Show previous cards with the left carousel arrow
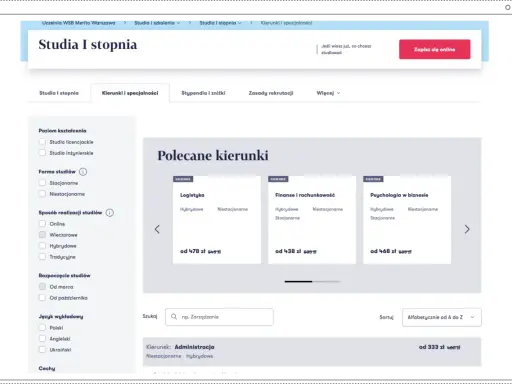Viewport: 512px width, 384px height. (157, 229)
